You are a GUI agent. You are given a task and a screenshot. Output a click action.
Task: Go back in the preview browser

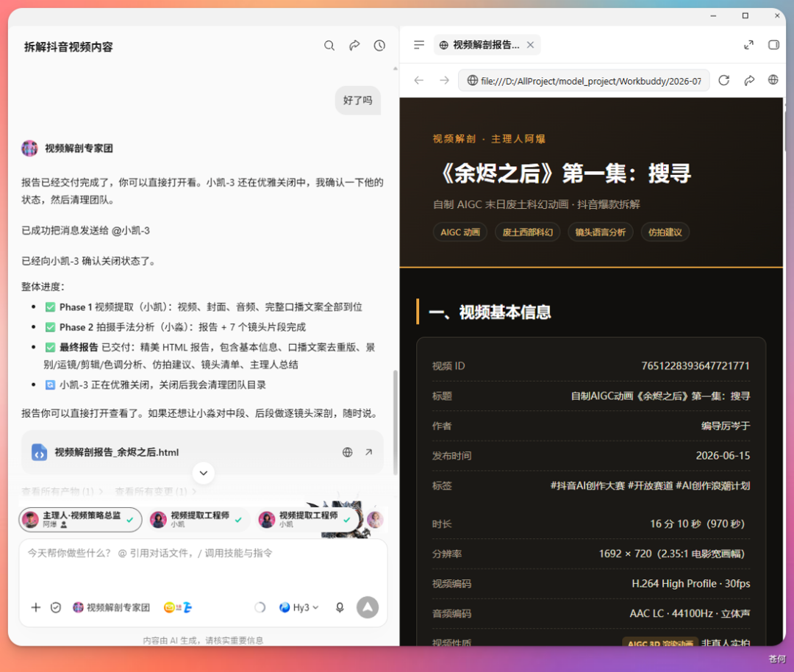[419, 81]
